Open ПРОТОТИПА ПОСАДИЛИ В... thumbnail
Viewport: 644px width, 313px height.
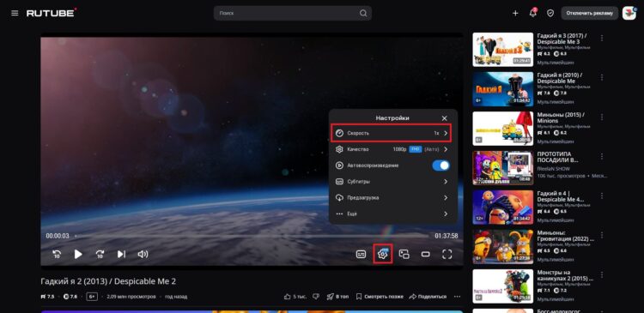tap(502, 168)
